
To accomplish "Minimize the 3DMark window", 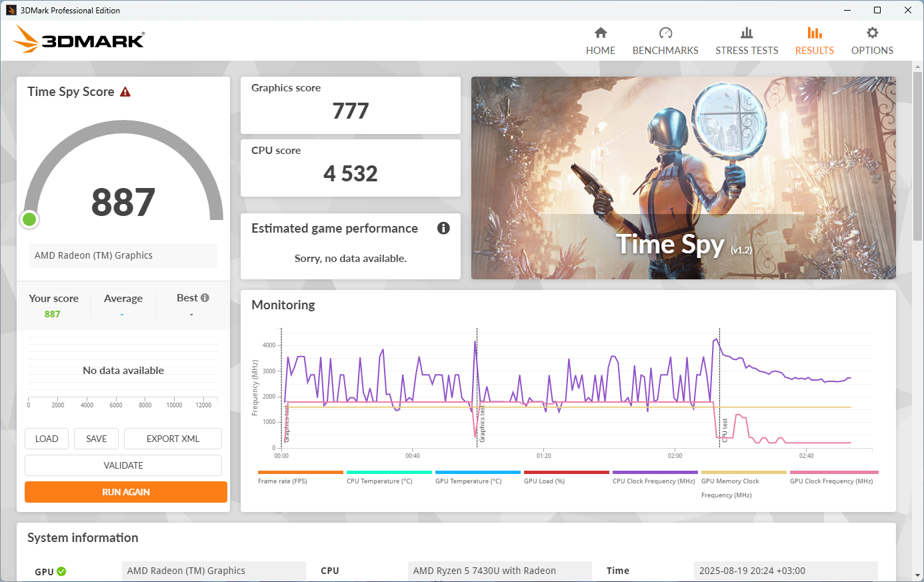I will pos(847,10).
